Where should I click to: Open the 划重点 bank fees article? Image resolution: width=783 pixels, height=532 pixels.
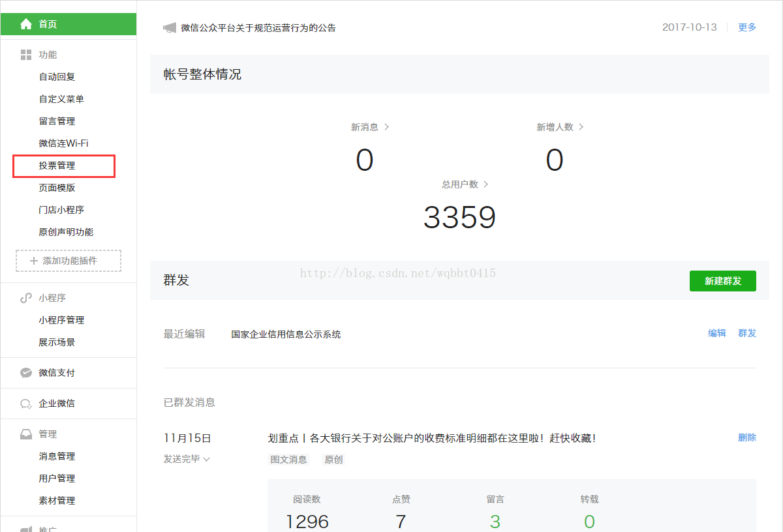tap(432, 438)
